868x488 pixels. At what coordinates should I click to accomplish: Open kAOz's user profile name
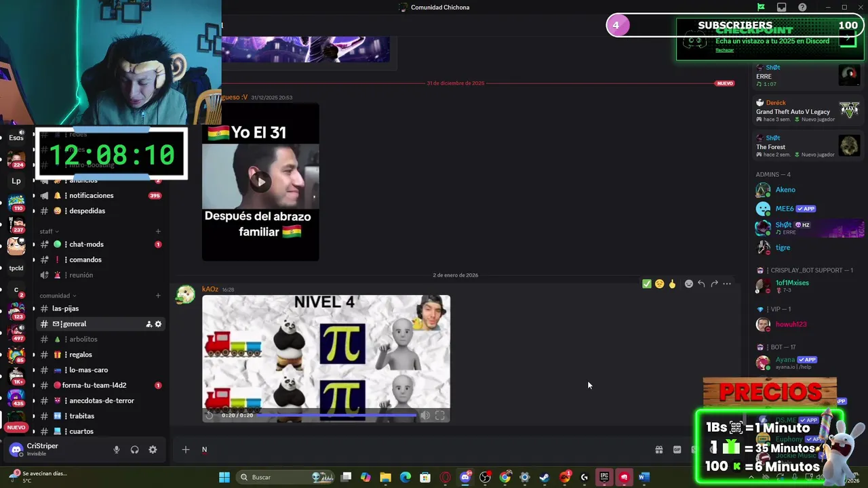210,289
